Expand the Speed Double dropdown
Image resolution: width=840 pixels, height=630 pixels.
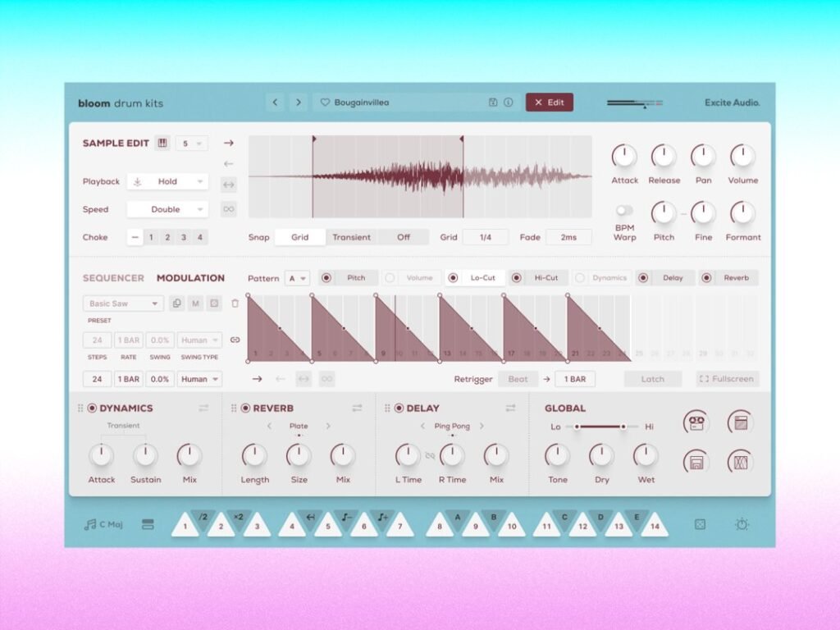167,209
